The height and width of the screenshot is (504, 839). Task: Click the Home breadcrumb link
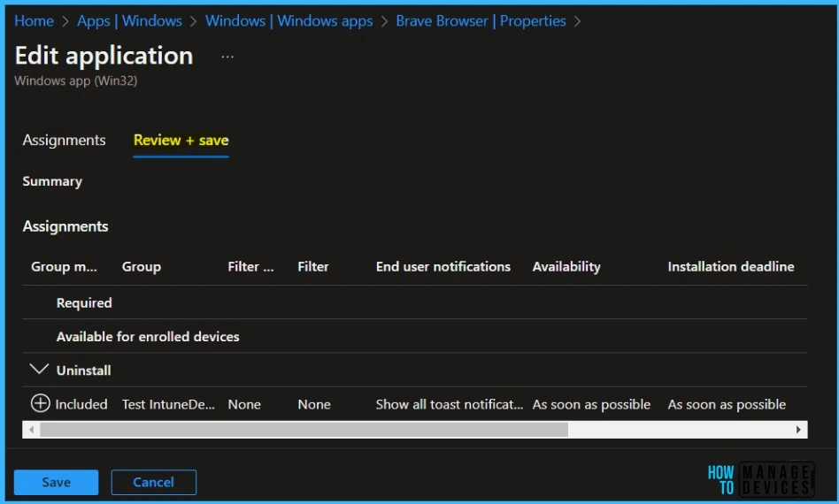click(x=34, y=21)
